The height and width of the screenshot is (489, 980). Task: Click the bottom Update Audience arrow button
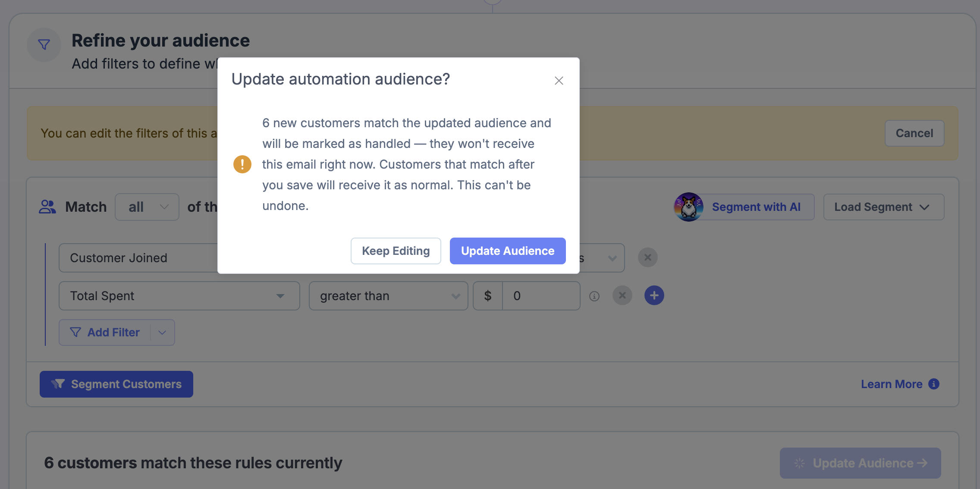[x=861, y=463]
